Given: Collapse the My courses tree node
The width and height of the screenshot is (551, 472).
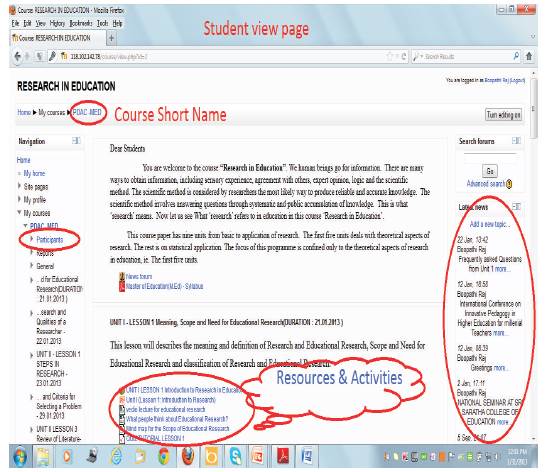Looking at the screenshot, I should pyautogui.click(x=19, y=213).
